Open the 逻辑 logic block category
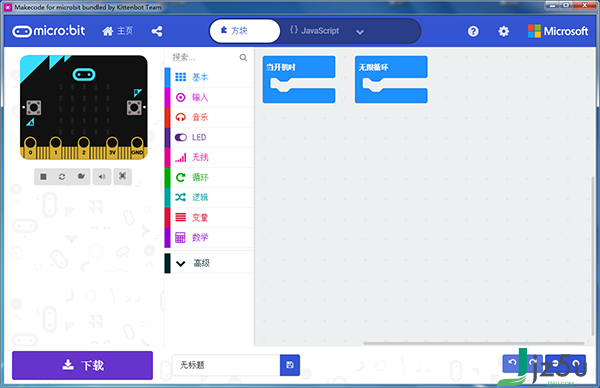Viewport: 600px width, 388px height. [x=209, y=197]
